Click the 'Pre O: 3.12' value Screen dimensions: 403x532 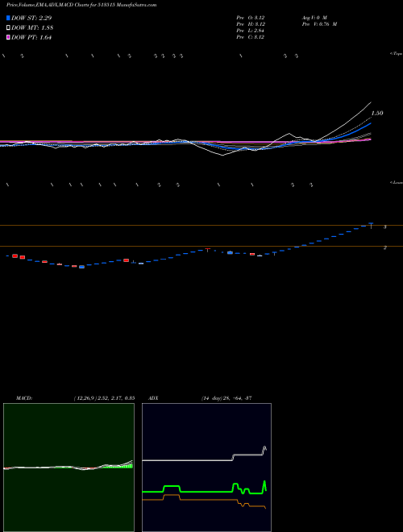(251, 18)
